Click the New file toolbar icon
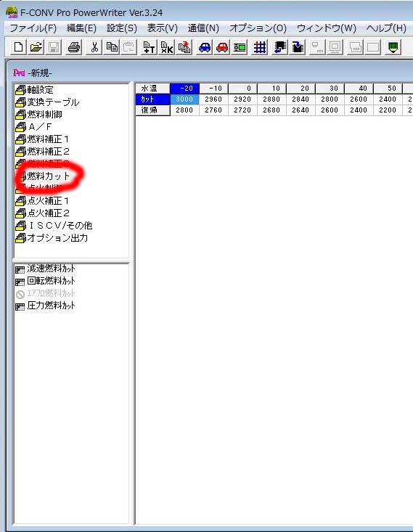413x532 pixels. 18,47
